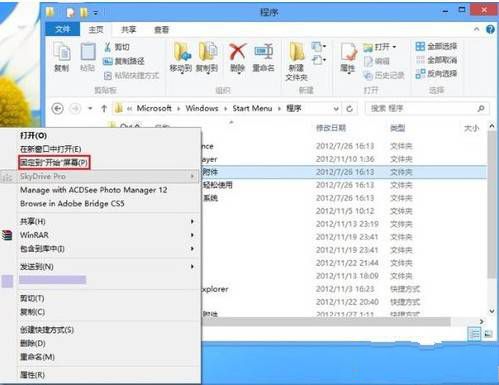Image resolution: width=499 pixels, height=385 pixels.
Task: Click the blue help question mark icon
Action: (490, 29)
